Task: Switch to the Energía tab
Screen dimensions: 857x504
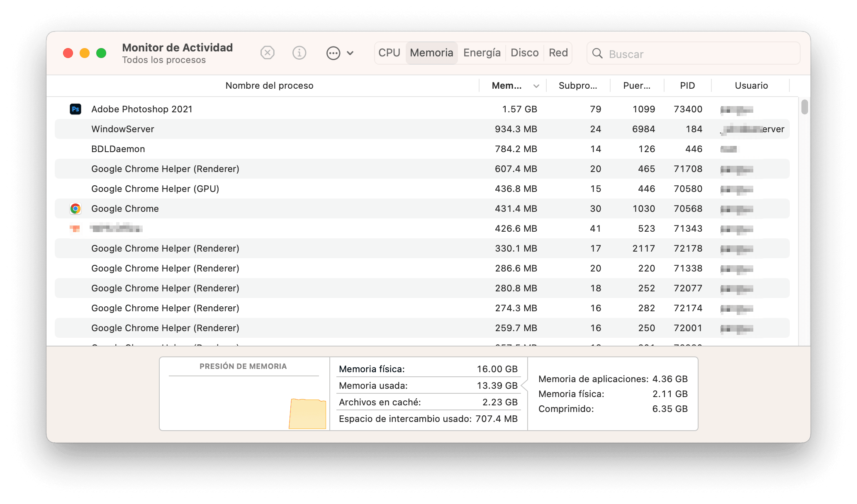Action: point(482,53)
